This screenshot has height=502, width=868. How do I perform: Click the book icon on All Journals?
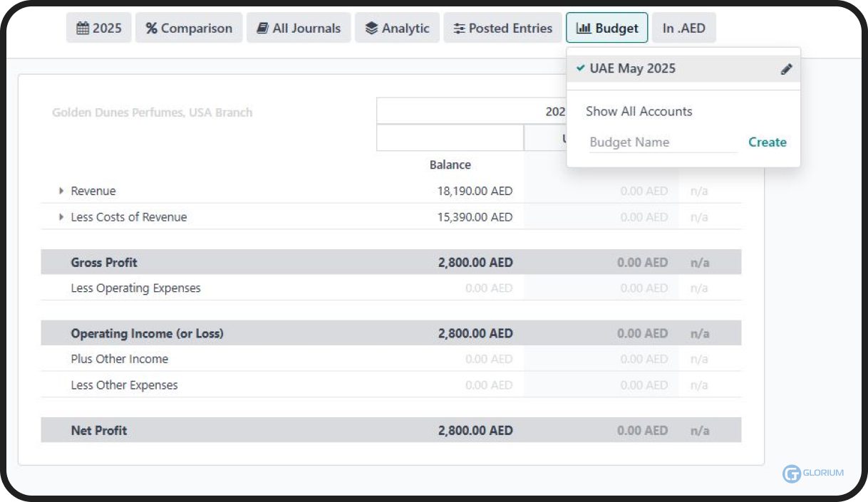click(262, 28)
